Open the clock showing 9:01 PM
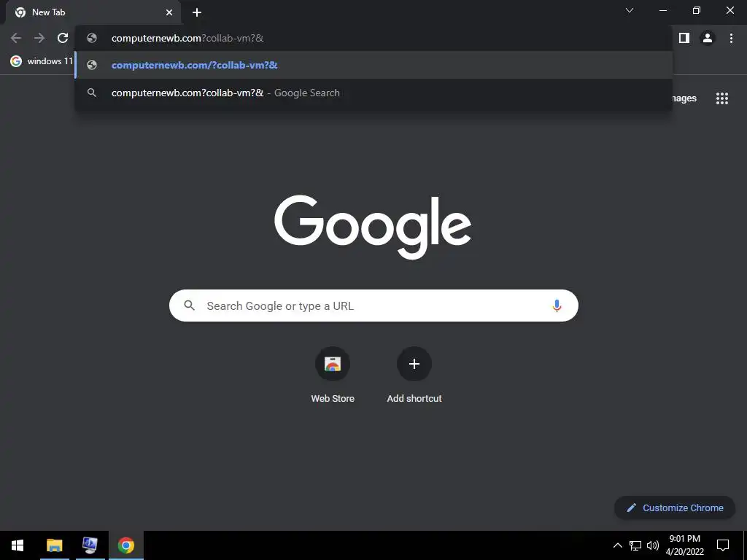 [x=684, y=545]
